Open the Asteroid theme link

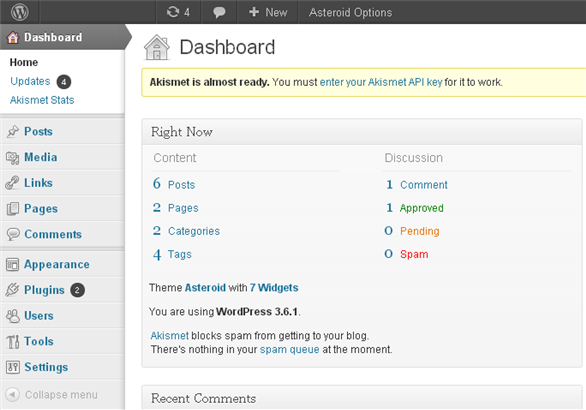coord(205,288)
